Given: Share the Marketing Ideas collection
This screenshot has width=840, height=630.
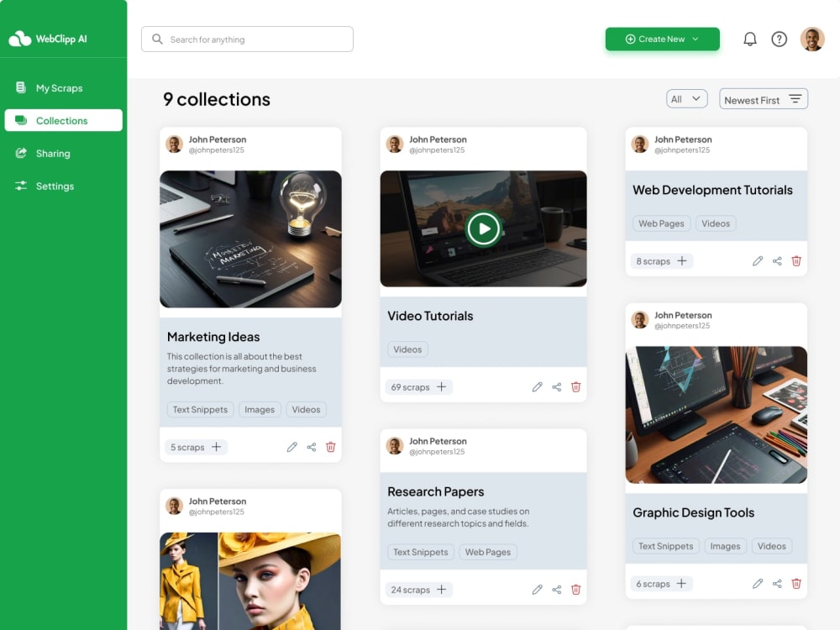Looking at the screenshot, I should click(312, 447).
